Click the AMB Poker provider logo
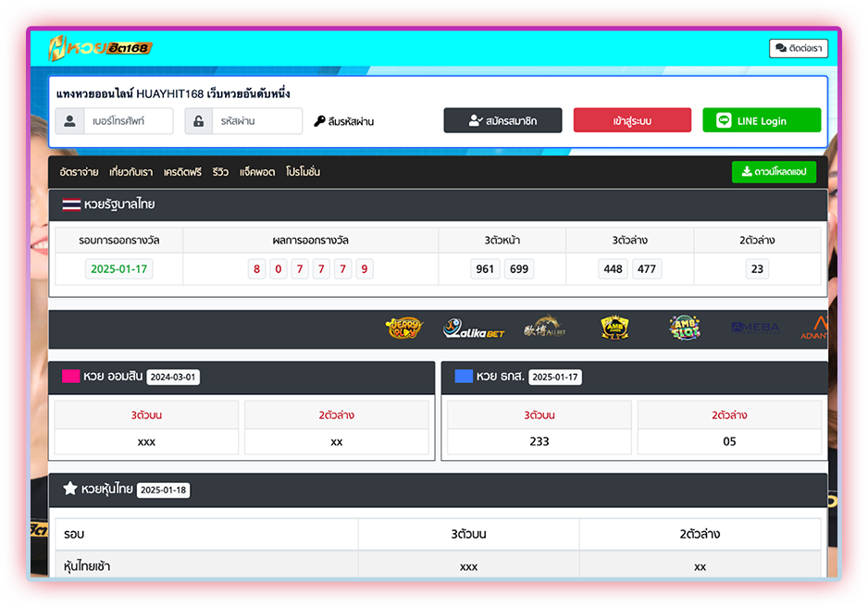The image size is (868, 608). point(614,328)
